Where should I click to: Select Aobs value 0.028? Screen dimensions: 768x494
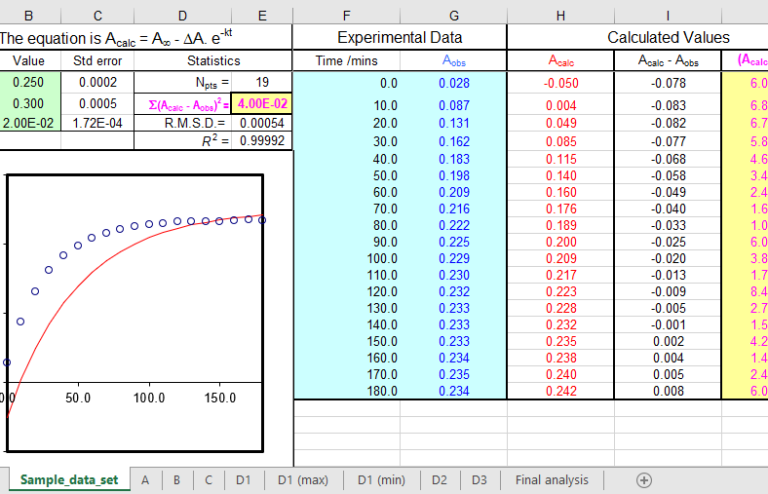pos(454,83)
